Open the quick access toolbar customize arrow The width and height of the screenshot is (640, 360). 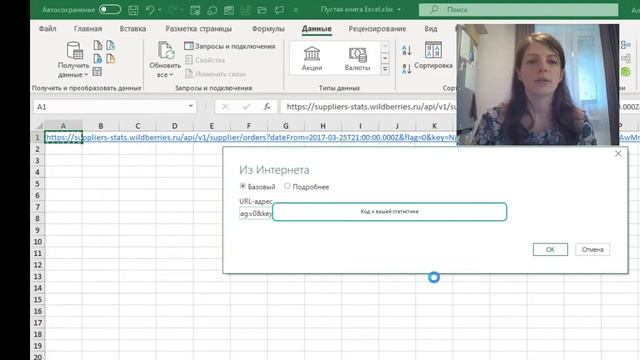(x=296, y=10)
